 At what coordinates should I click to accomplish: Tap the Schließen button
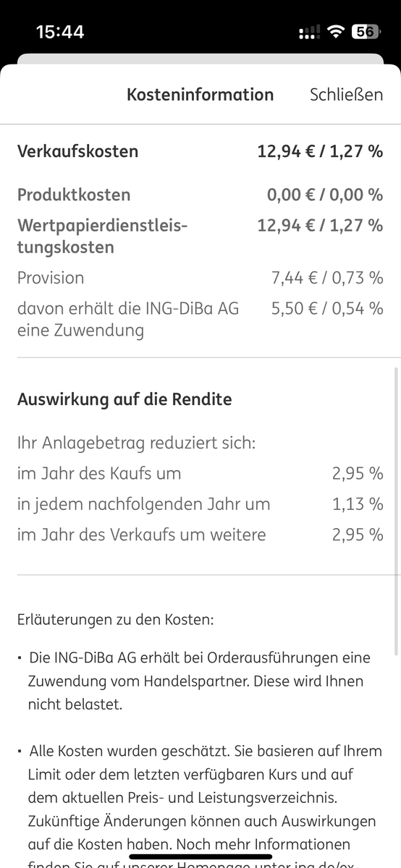[x=346, y=95]
